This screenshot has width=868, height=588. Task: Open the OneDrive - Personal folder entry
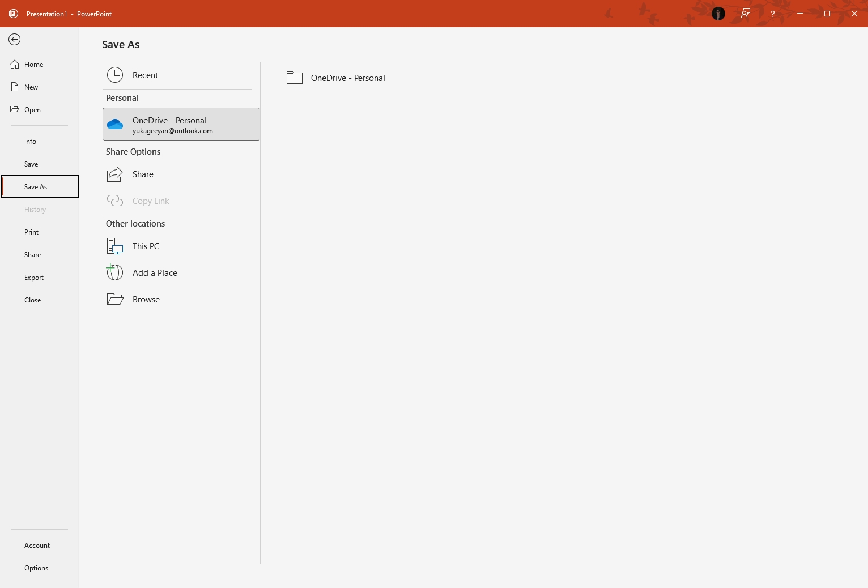[x=499, y=78]
